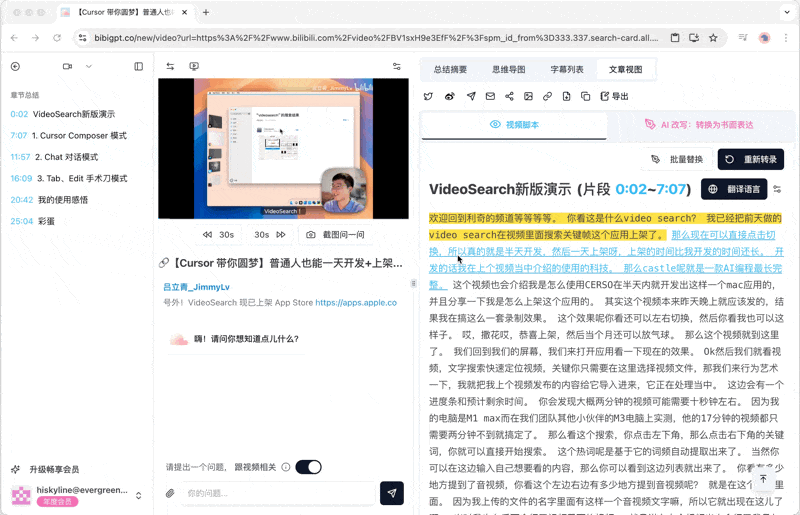Rewind video 30 seconds
800x515 pixels.
click(218, 235)
